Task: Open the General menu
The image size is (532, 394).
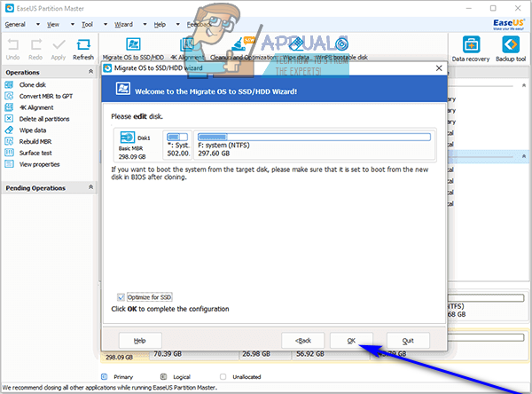Action: click(15, 25)
